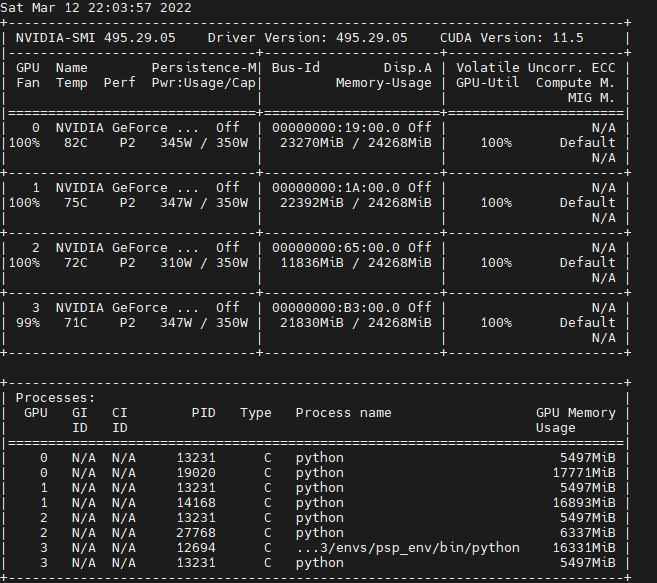The height and width of the screenshot is (583, 657).
Task: Select the text 'NVIDIA-SMI 495.29.05'
Action: (x=96, y=38)
